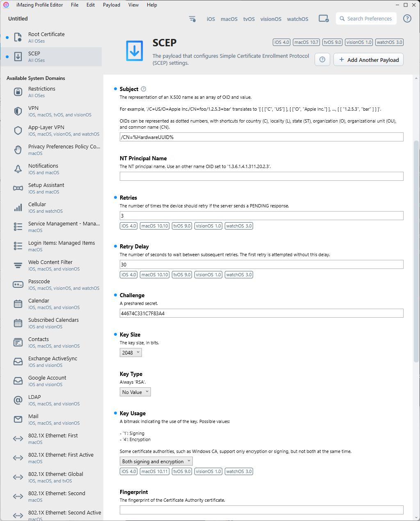Select the LDAP at-sign icon
420x521 pixels.
coord(18,400)
